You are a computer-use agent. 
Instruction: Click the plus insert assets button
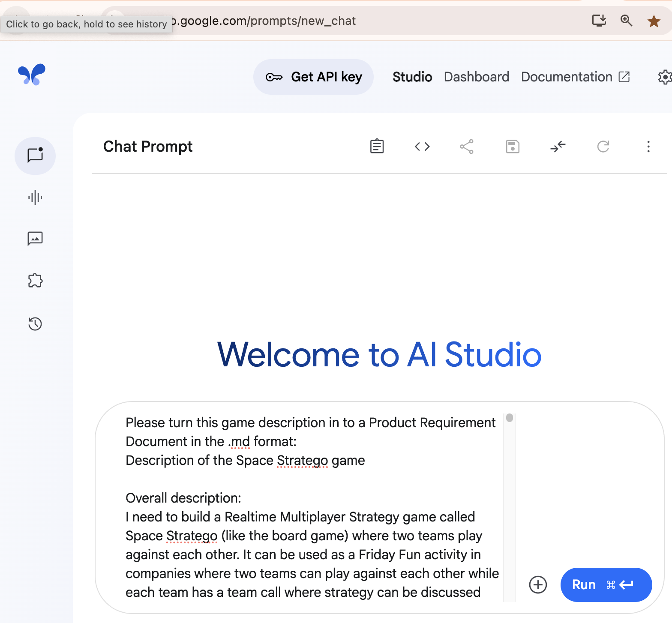point(538,585)
